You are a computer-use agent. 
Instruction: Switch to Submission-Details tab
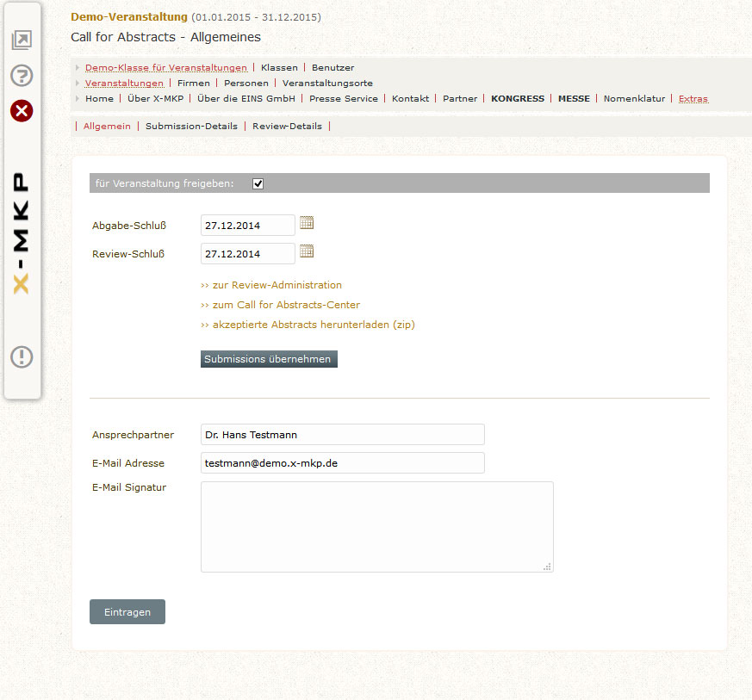(191, 126)
